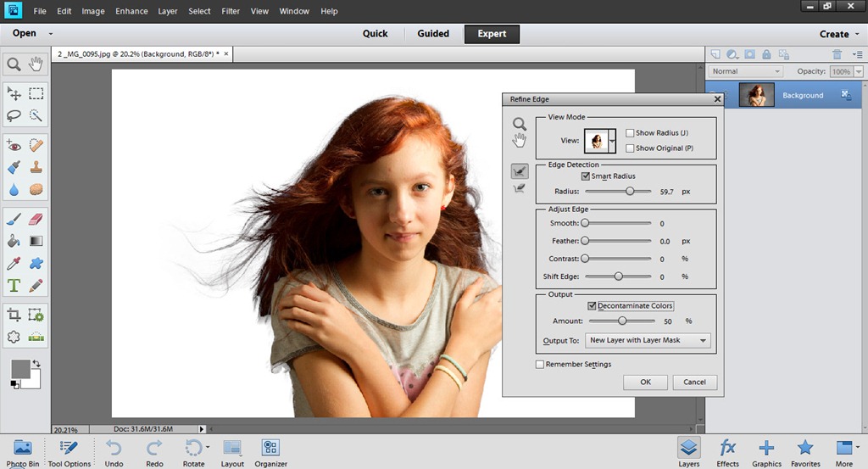Pick the Lasso selection tool

14,116
